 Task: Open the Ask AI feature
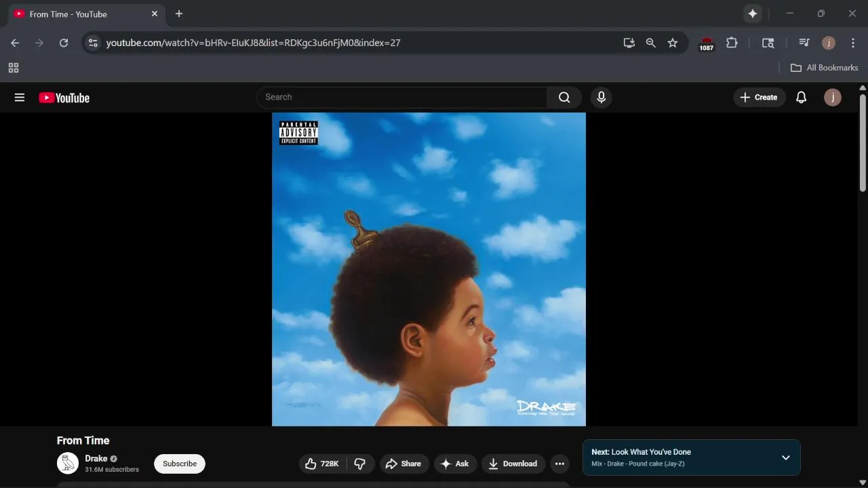click(455, 464)
